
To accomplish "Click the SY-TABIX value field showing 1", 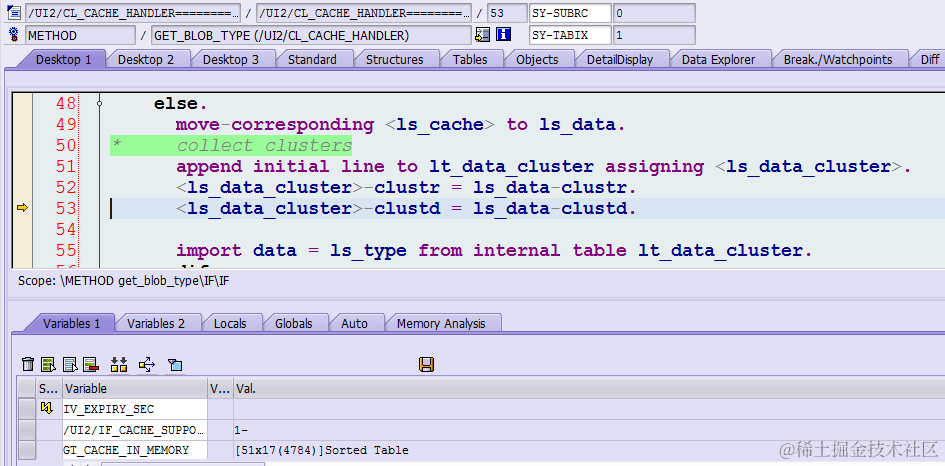I will pyautogui.click(x=654, y=35).
